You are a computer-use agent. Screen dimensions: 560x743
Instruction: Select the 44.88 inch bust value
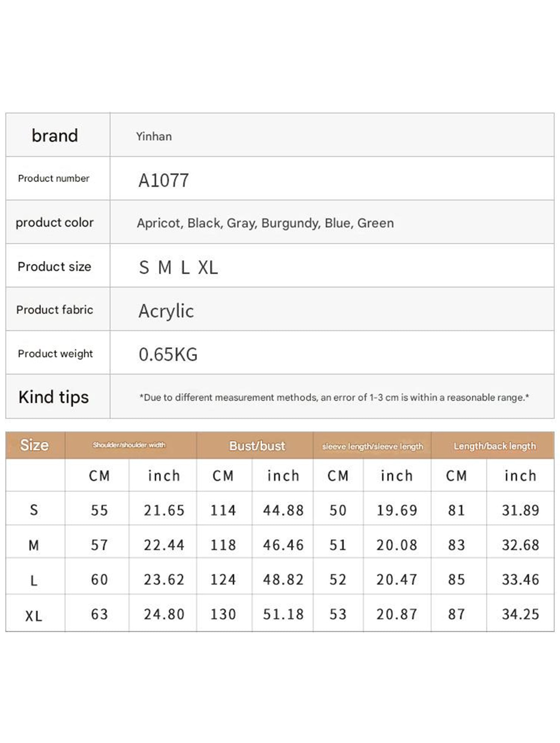point(283,511)
